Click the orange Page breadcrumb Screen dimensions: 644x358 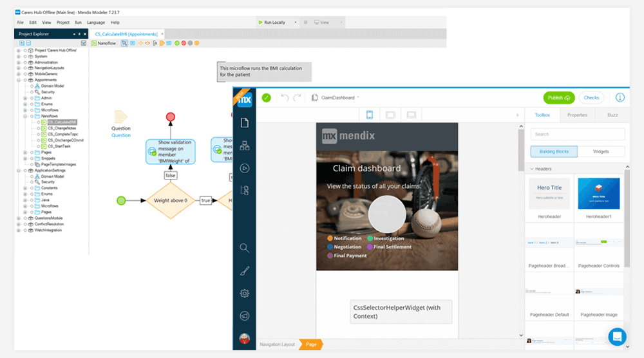tap(311, 344)
